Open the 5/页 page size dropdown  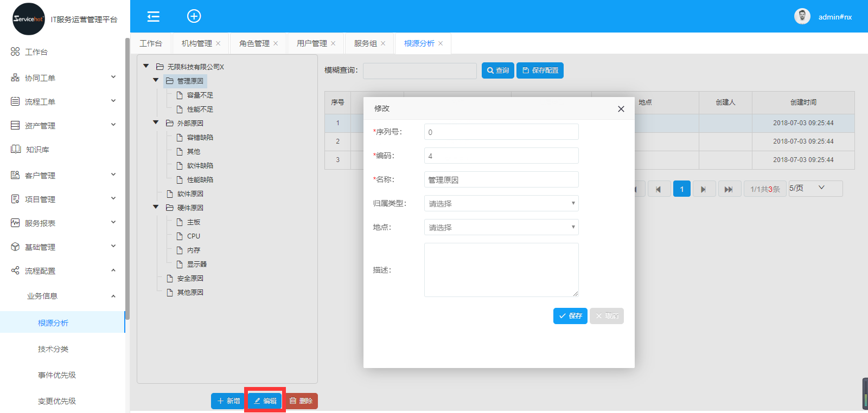coord(815,188)
